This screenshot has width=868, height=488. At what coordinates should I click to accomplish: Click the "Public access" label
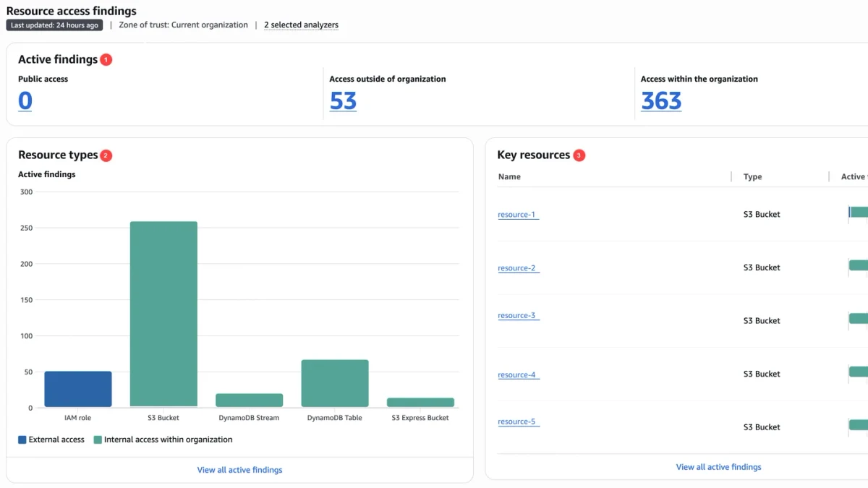coord(43,79)
